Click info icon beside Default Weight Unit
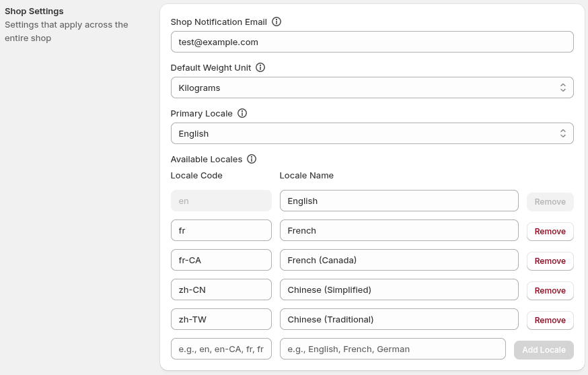The height and width of the screenshot is (375, 588). coord(260,67)
